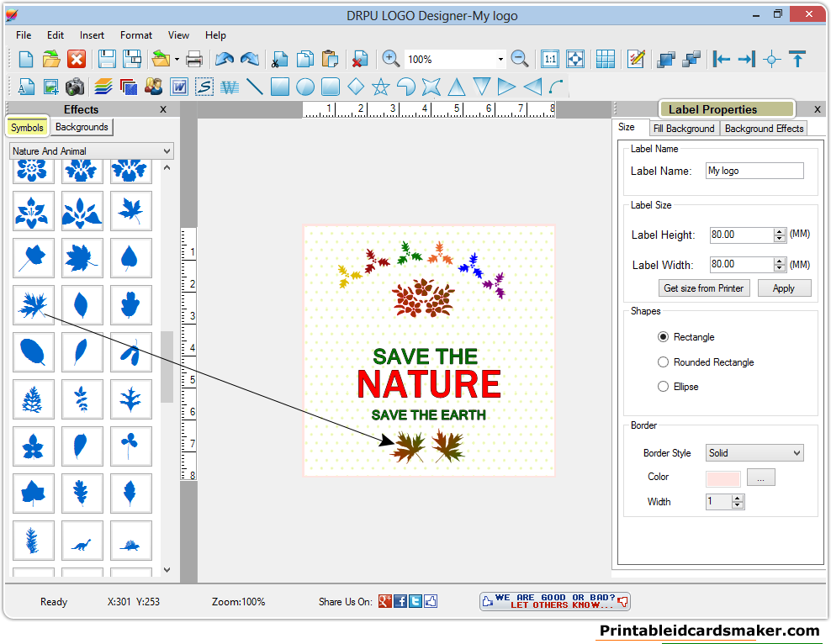Viewport: 831px width, 644px height.
Task: Select the Diamond shape tool
Action: pyautogui.click(x=356, y=87)
